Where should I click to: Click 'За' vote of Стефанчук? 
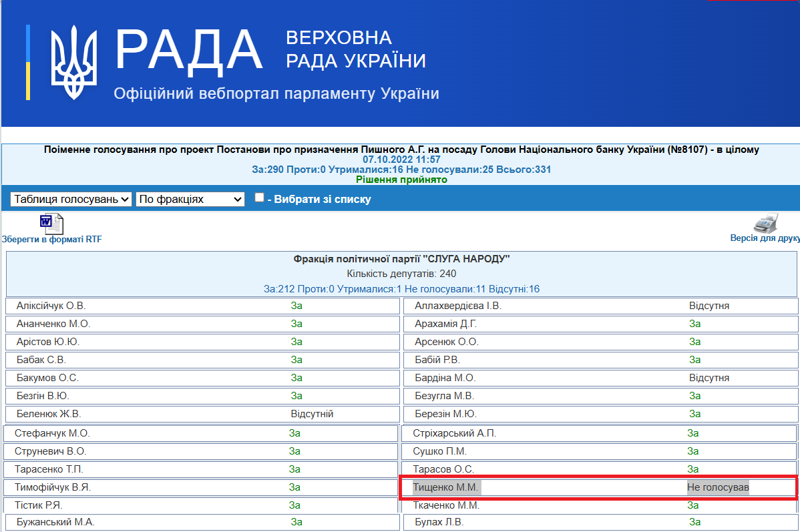click(x=294, y=433)
